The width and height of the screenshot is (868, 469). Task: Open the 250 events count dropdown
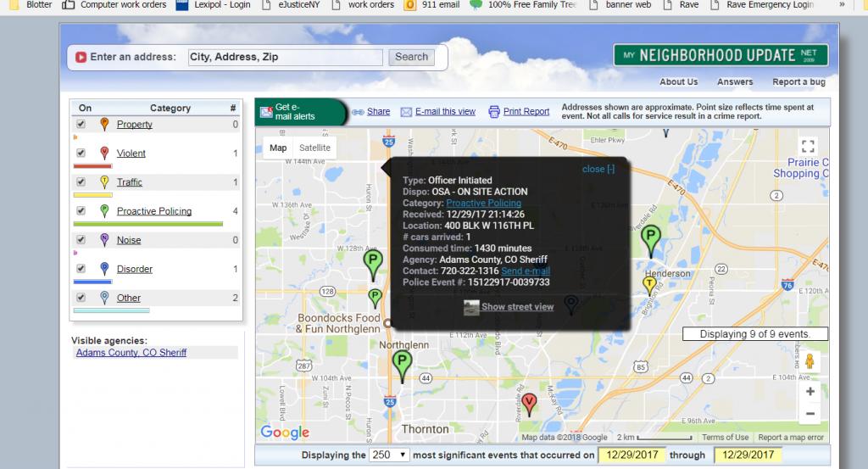[389, 455]
